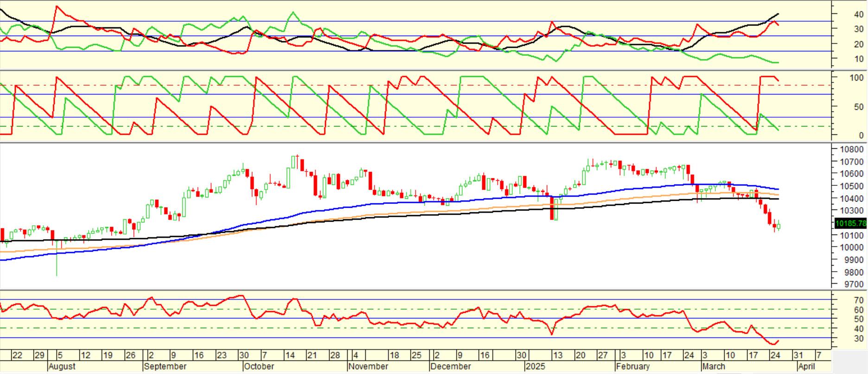The width and height of the screenshot is (868, 374).
Task: Select the 10400 price axis label
Action: tap(852, 199)
